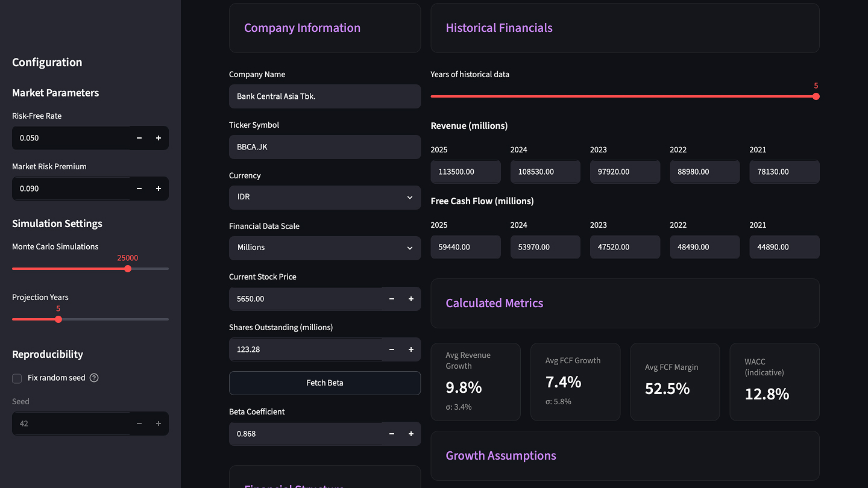Click the Calculated Metrics section heading
This screenshot has width=868, height=488.
tap(494, 303)
